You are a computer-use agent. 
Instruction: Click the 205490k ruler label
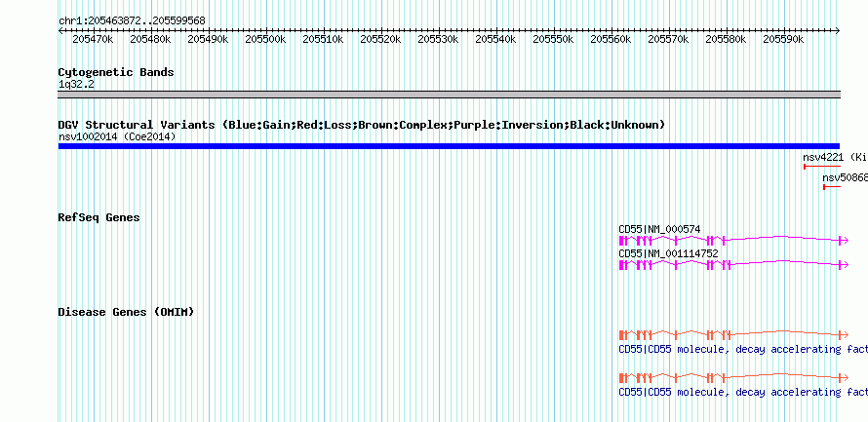pyautogui.click(x=208, y=39)
